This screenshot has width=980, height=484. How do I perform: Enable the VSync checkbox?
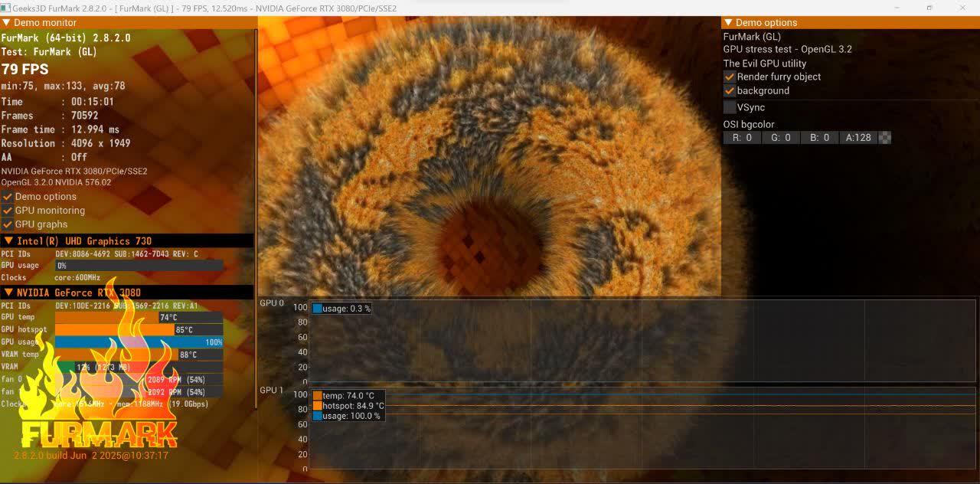(x=730, y=107)
